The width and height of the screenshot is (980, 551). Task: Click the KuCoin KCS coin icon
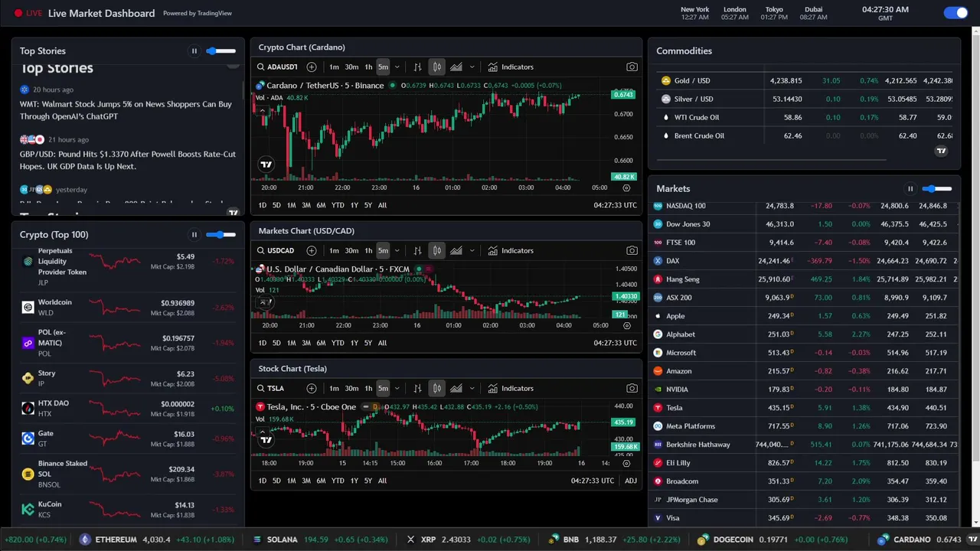coord(28,509)
